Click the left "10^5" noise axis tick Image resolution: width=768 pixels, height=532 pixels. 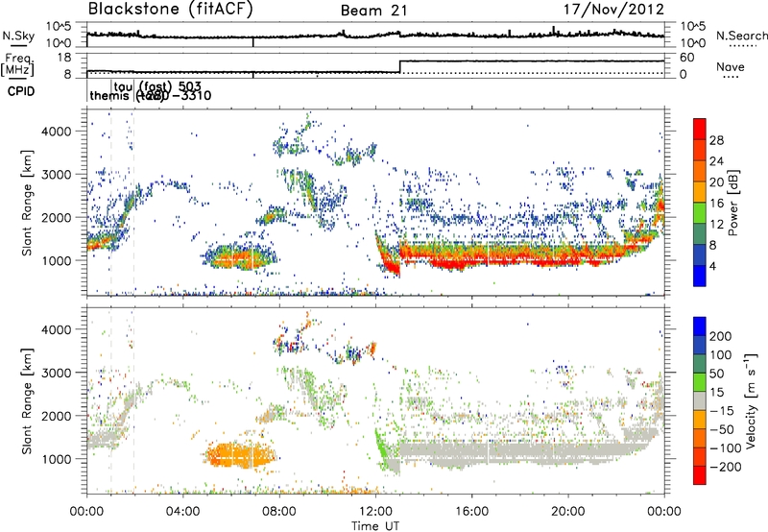(59, 27)
